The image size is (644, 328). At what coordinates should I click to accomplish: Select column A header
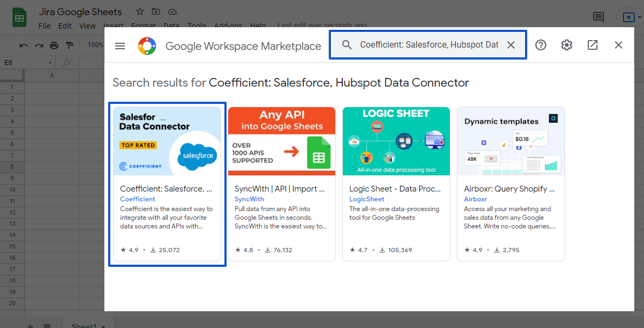(52, 75)
